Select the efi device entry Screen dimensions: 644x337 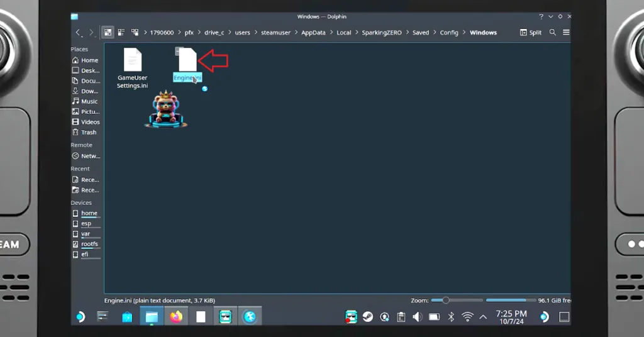pyautogui.click(x=86, y=254)
